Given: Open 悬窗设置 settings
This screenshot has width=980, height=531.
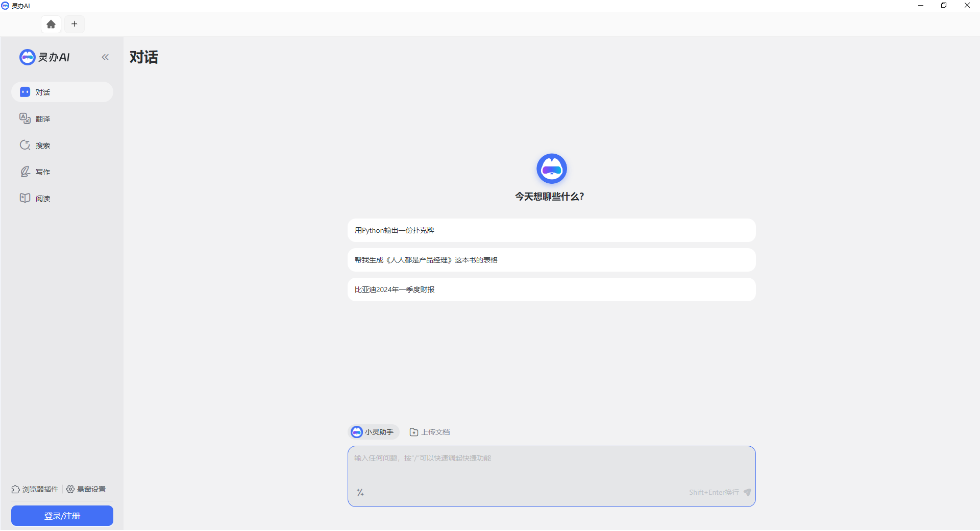Looking at the screenshot, I should [86, 489].
